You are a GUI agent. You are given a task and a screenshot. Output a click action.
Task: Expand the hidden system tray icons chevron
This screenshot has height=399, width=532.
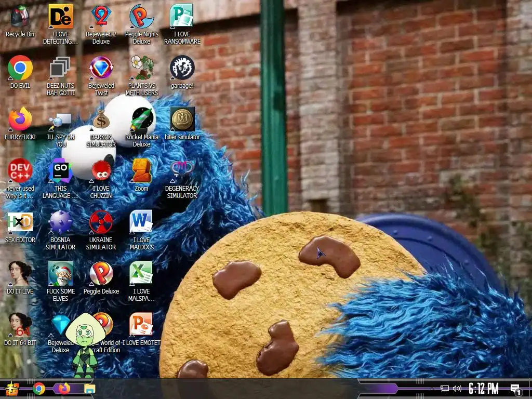[432, 389]
